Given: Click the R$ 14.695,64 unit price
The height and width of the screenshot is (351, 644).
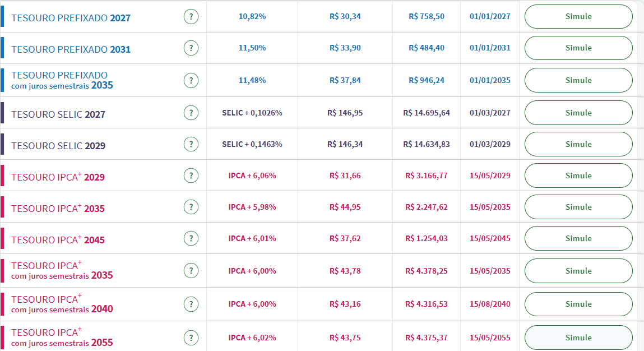Looking at the screenshot, I should (426, 113).
